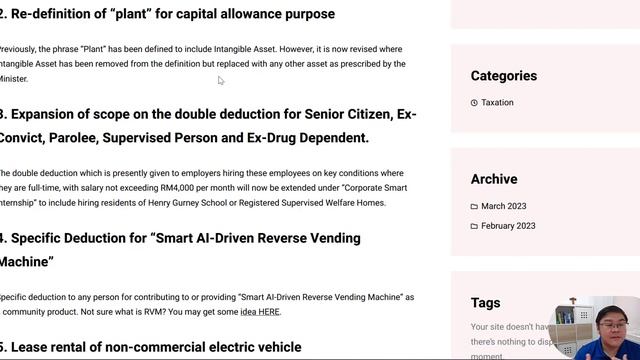Image resolution: width=640 pixels, height=360 pixels.
Task: Click the clock icon beside Taxation
Action: 474,103
